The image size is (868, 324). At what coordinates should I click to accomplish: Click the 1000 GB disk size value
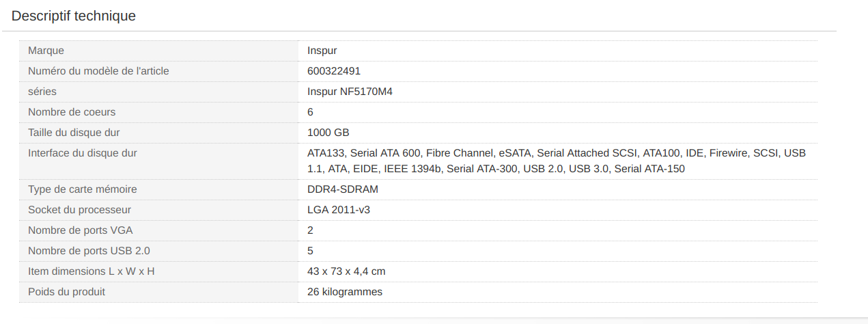(x=328, y=133)
